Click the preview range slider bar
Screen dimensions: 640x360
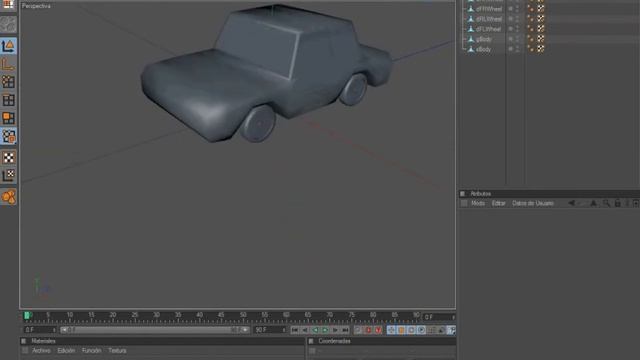tap(155, 330)
